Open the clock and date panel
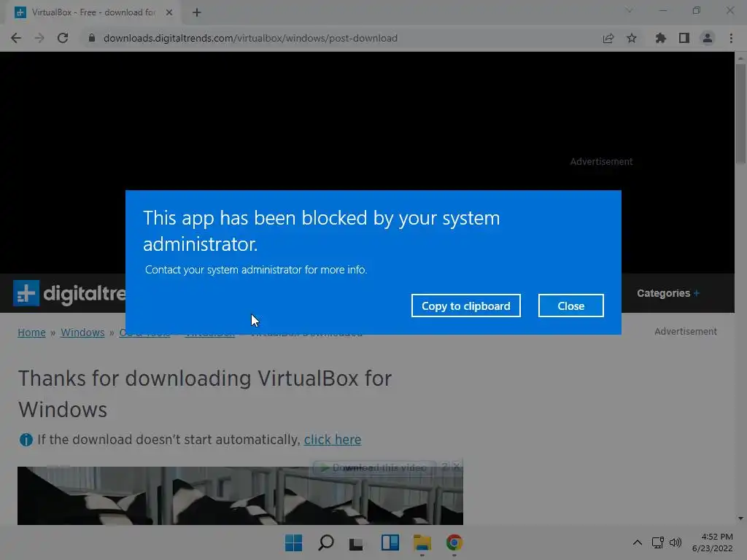747x560 pixels. (x=712, y=542)
